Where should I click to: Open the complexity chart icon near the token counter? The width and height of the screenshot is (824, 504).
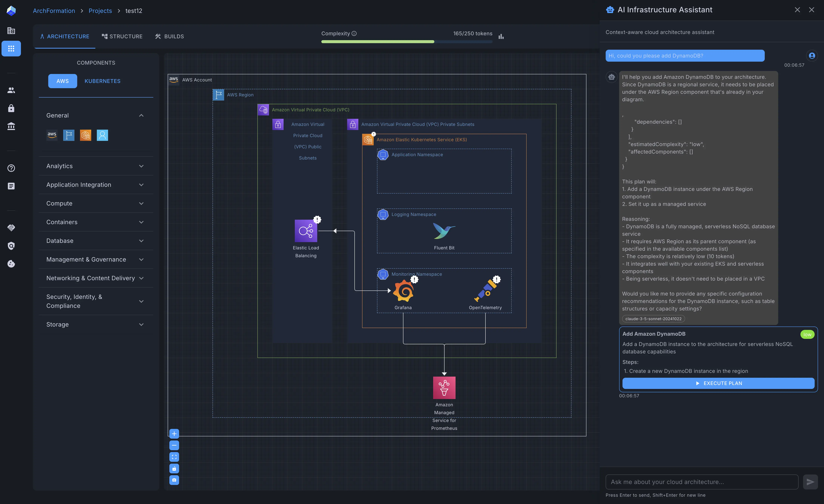point(501,36)
